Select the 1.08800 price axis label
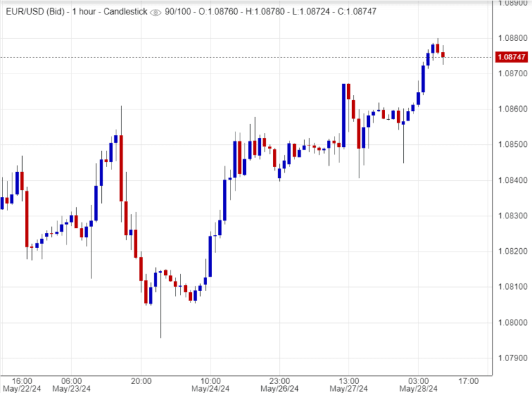532x393 pixels. (513, 38)
